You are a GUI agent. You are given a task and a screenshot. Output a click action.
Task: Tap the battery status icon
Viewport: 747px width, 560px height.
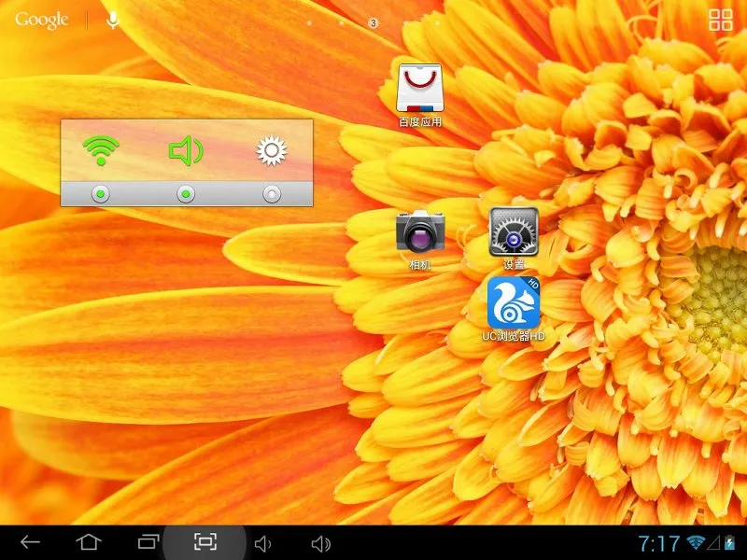point(729,543)
